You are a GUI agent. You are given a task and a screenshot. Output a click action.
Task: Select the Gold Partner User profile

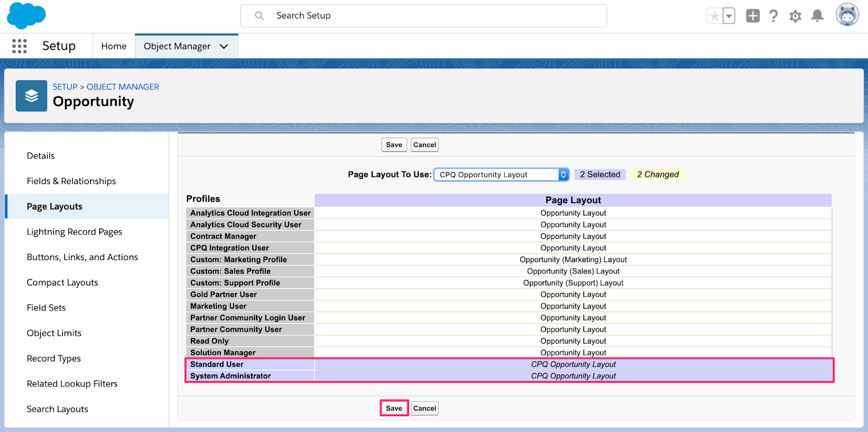tap(250, 295)
